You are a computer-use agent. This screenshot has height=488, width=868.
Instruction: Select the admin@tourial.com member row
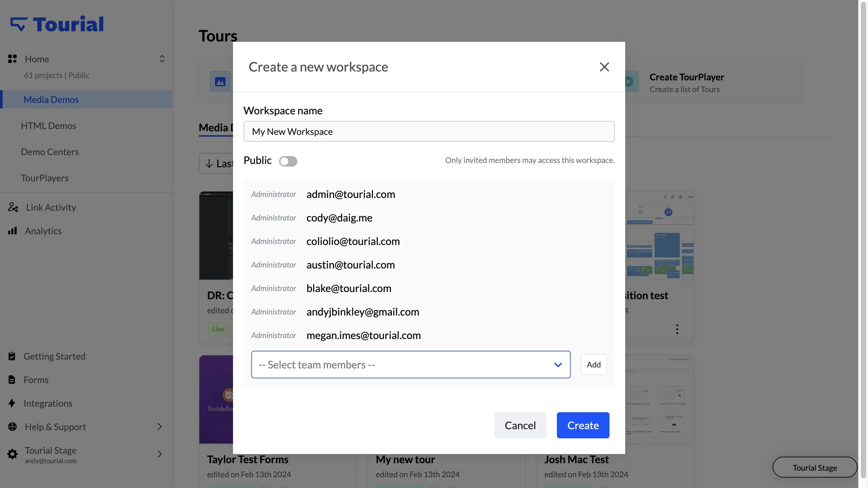tap(429, 194)
